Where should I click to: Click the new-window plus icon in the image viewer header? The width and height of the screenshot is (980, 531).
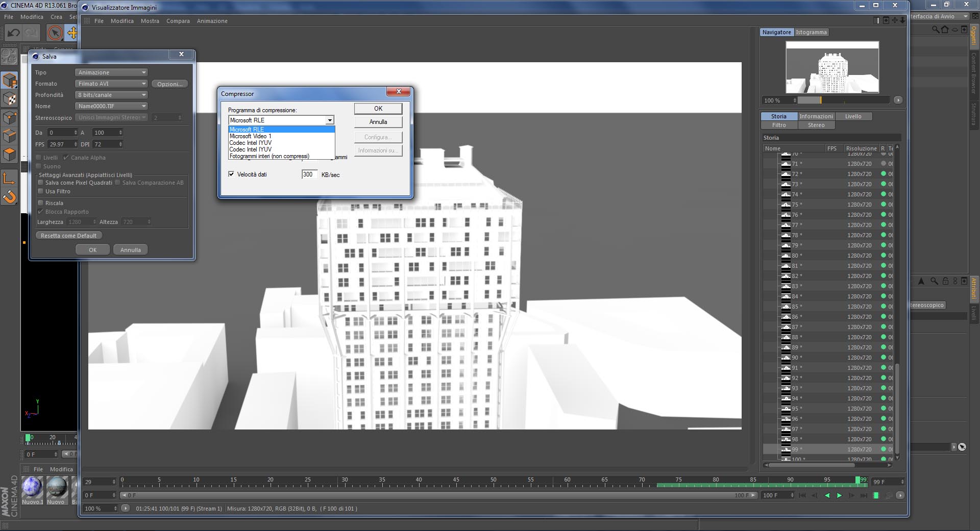886,20
